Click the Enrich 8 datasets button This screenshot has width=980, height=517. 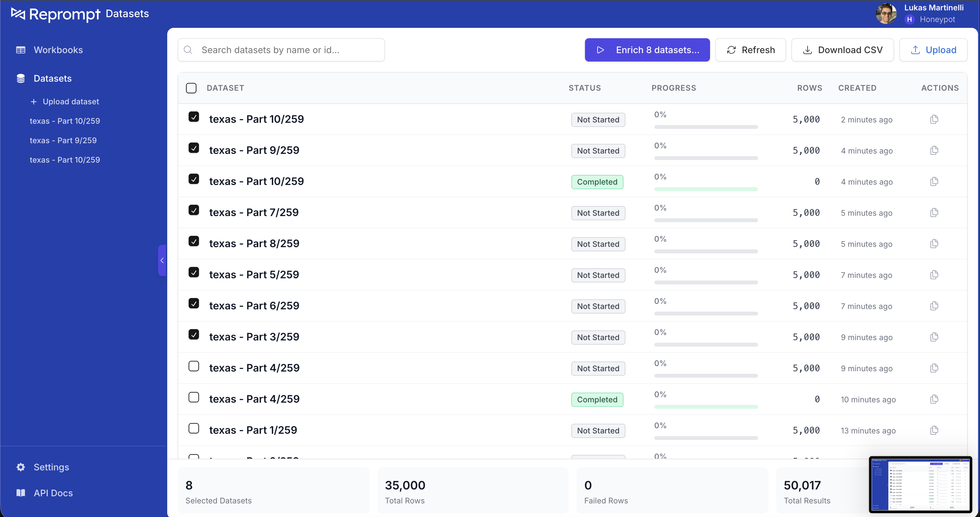click(x=647, y=50)
